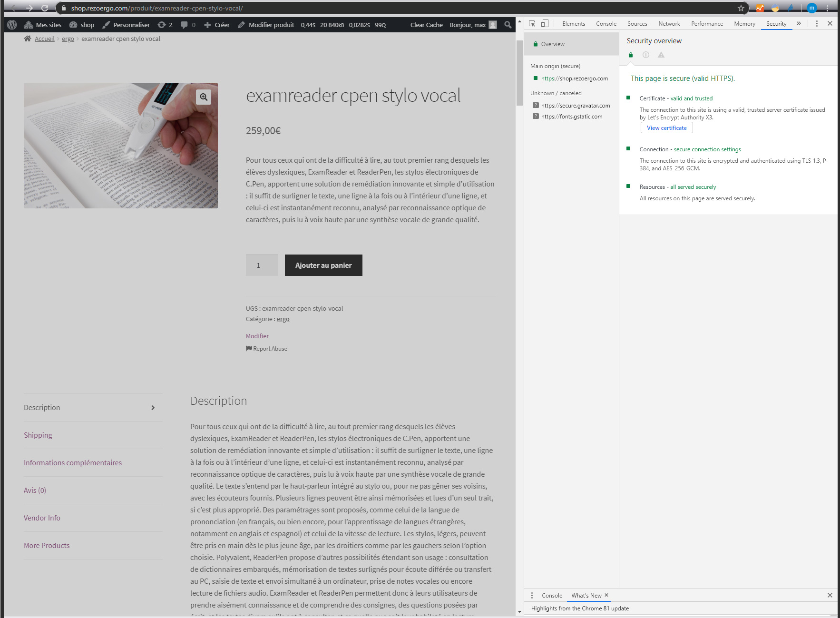Image resolution: width=840 pixels, height=618 pixels.
Task: Open the blue feather extension icon
Action: pos(791,8)
